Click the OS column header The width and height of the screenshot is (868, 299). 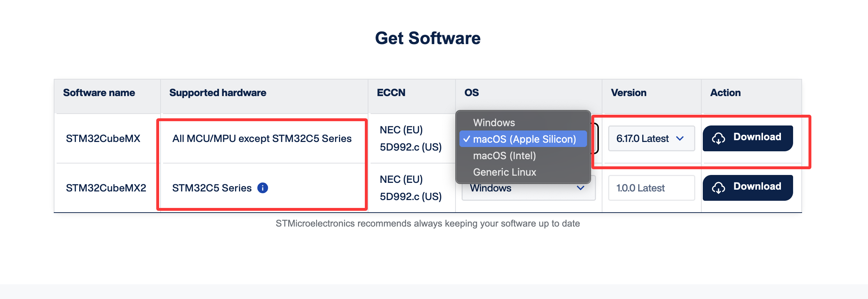tap(471, 93)
